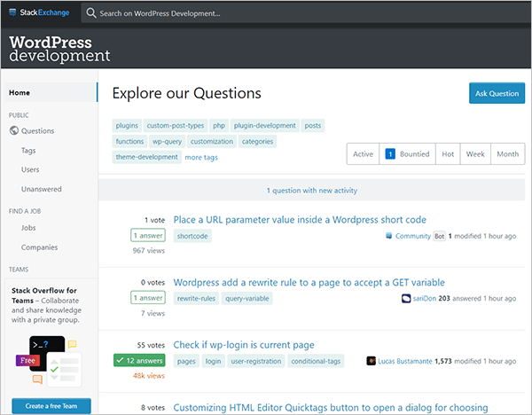Viewport: 532px width, 415px height.
Task: Open Jobs in the sidebar
Action: 28,228
